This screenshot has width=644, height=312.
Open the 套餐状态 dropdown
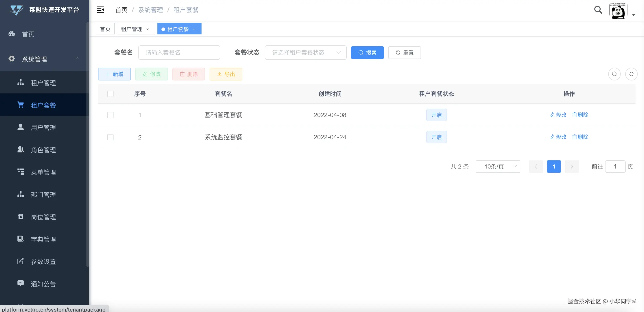[305, 53]
